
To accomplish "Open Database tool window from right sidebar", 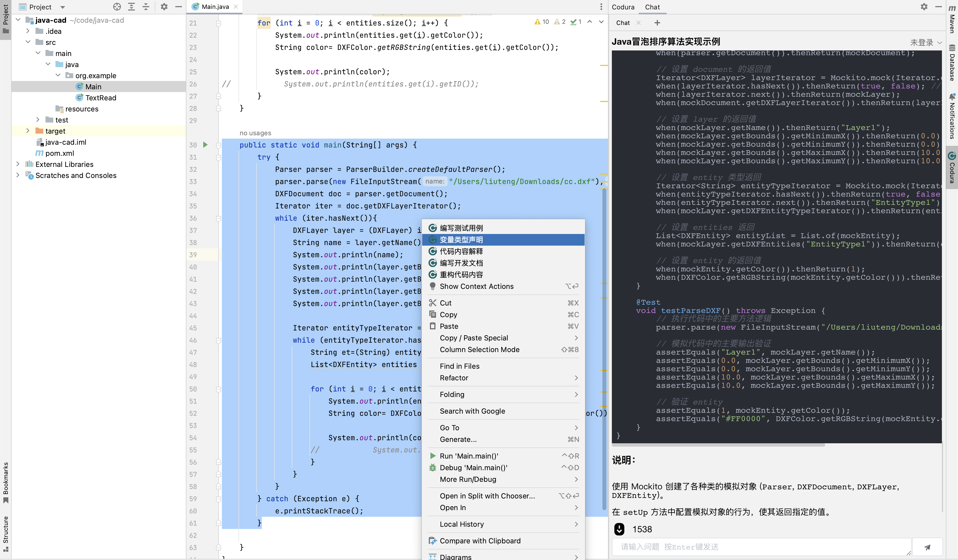I will click(x=952, y=63).
